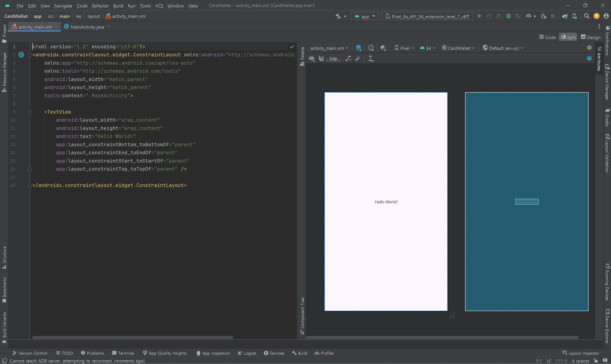Click Infer Constraints magic wand icon
Viewport: 611px width, 364px height.
tap(358, 58)
